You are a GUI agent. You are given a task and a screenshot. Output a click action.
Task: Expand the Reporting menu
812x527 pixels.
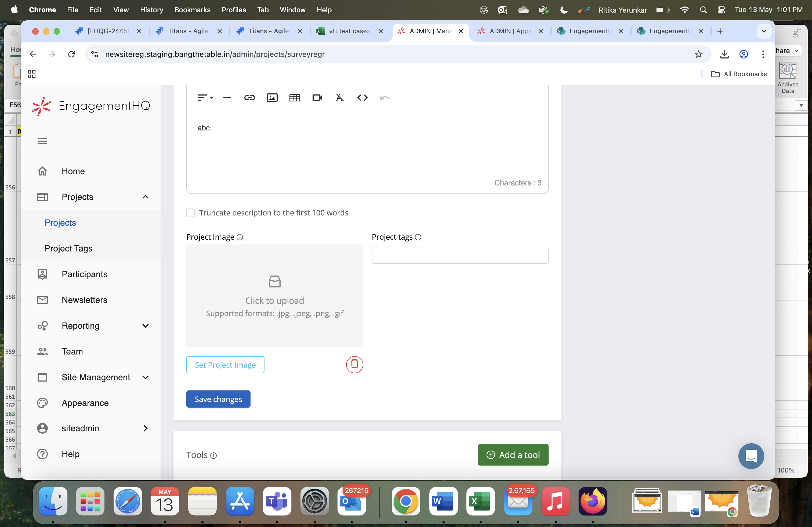click(x=145, y=326)
